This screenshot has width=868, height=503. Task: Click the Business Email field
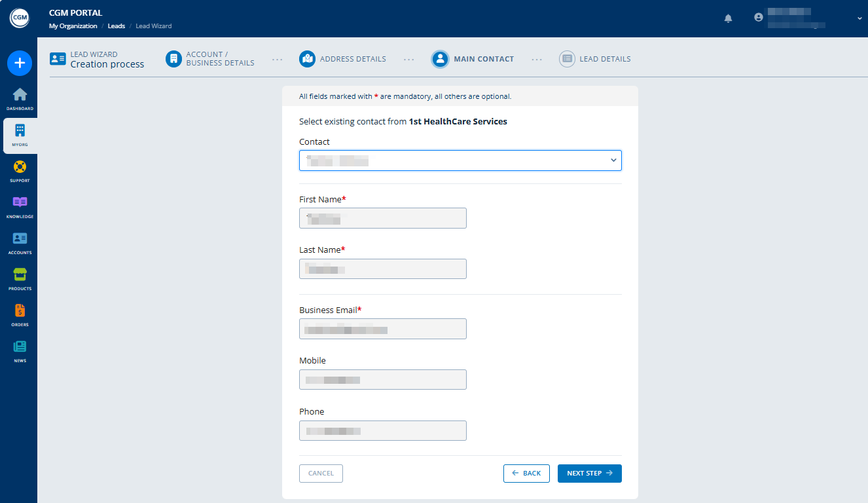[383, 329]
